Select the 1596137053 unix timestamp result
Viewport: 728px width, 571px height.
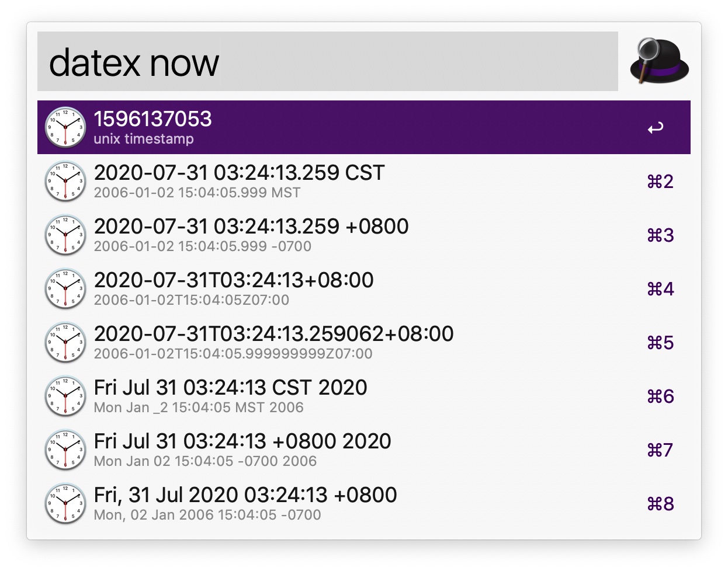pyautogui.click(x=363, y=127)
